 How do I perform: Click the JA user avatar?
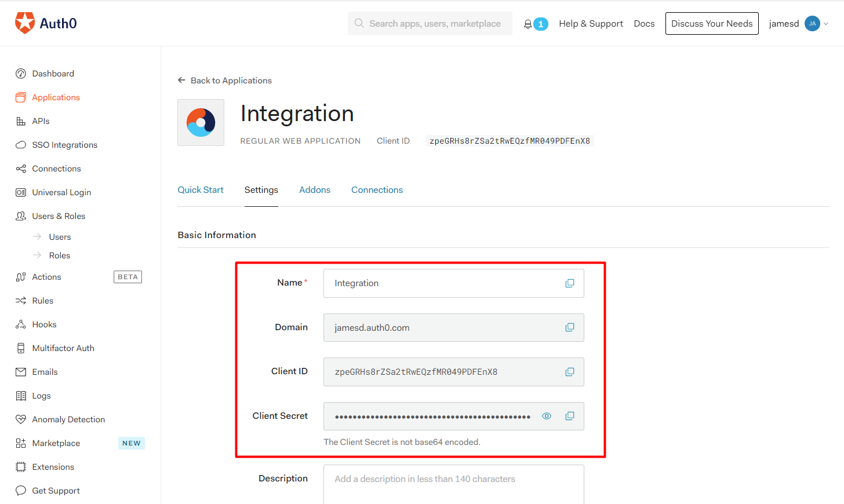pyautogui.click(x=812, y=24)
